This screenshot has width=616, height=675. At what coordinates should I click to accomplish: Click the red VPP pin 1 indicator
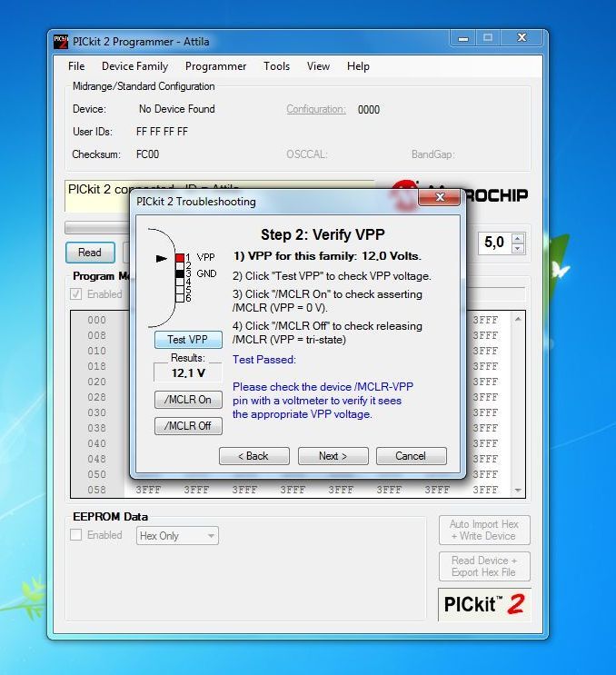(x=180, y=258)
